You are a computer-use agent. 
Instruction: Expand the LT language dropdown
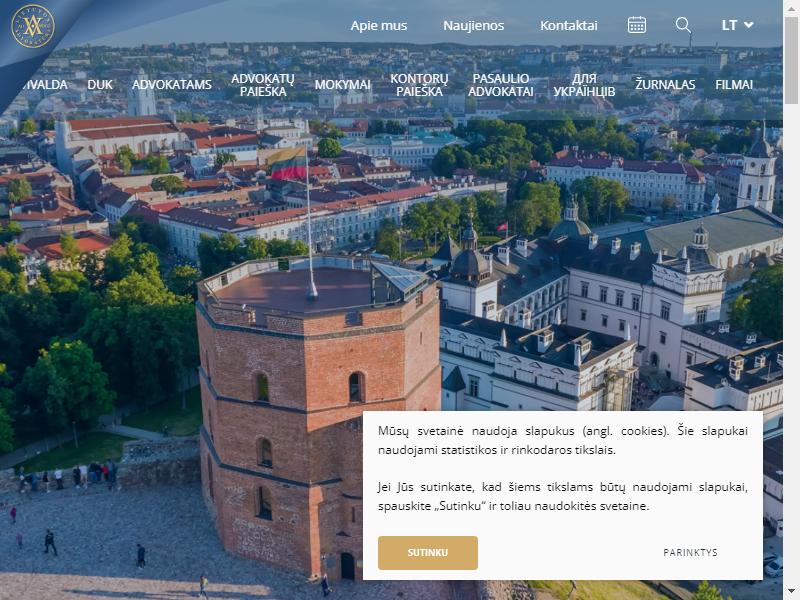pos(737,25)
